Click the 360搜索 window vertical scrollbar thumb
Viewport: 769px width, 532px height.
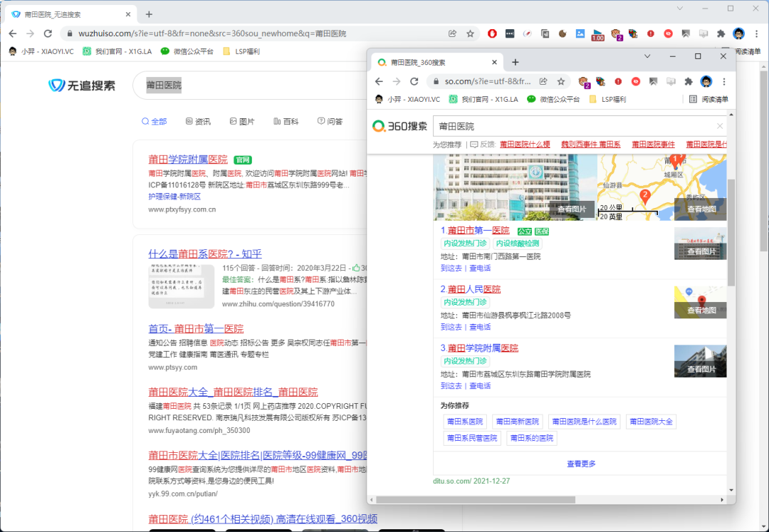731,232
